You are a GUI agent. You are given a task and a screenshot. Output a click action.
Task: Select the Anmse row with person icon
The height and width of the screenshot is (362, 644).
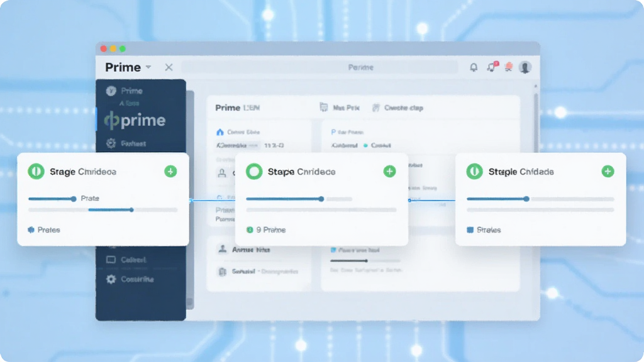(243, 250)
